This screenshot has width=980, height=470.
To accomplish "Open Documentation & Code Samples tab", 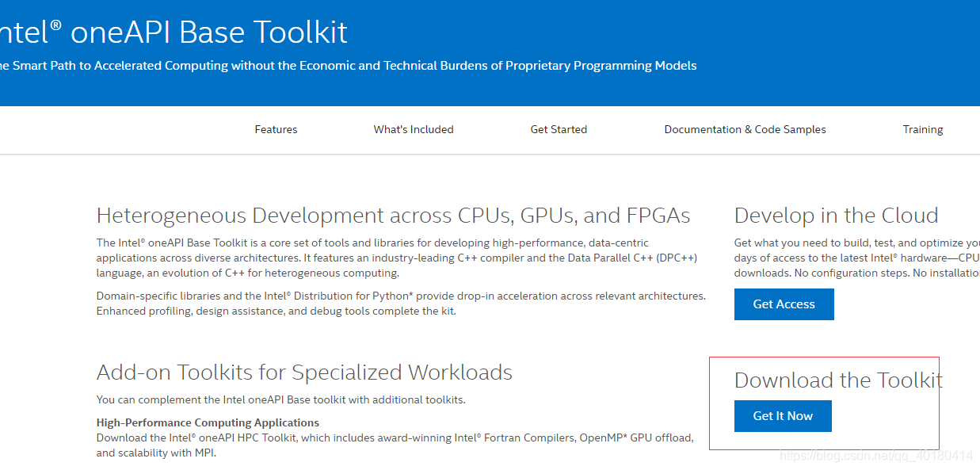I will [745, 129].
